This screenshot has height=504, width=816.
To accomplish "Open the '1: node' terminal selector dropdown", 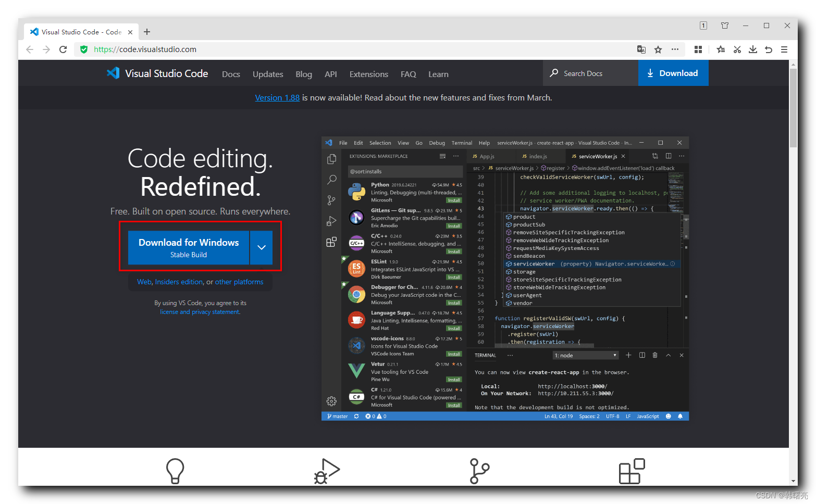I will tap(585, 355).
